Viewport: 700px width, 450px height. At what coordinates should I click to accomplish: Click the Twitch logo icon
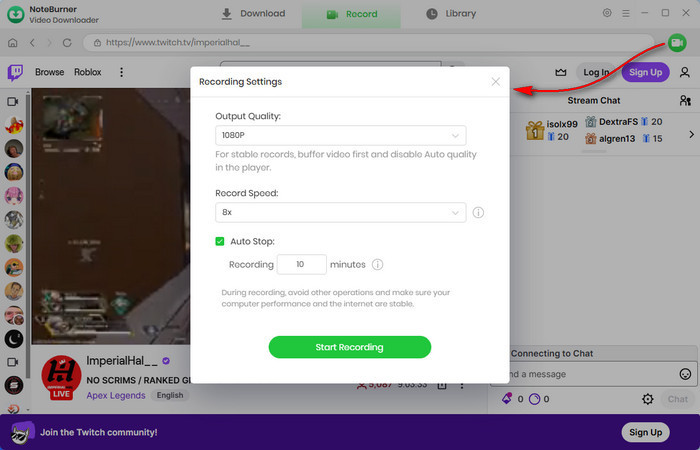[15, 72]
